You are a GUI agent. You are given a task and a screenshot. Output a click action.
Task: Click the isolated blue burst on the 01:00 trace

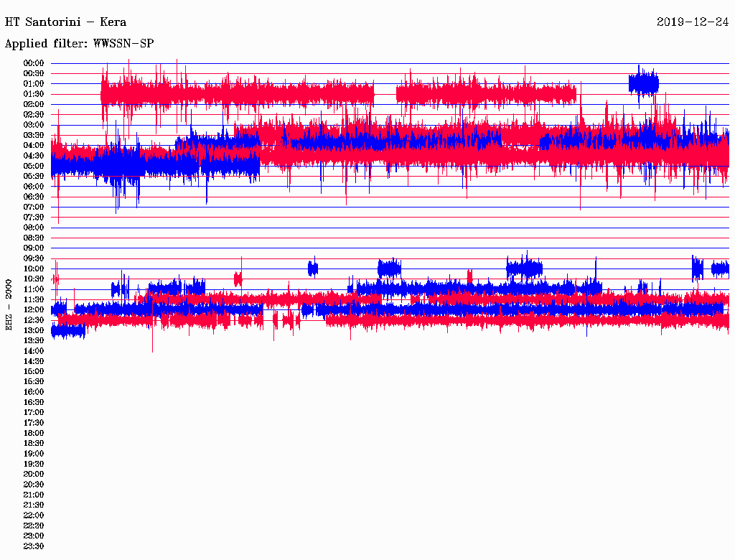tap(643, 83)
